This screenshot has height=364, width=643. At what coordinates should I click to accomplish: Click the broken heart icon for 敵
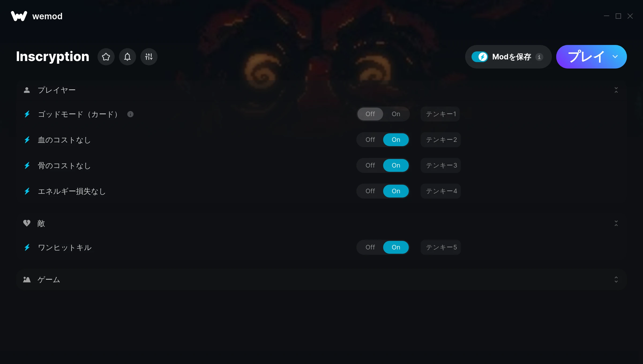[27, 223]
